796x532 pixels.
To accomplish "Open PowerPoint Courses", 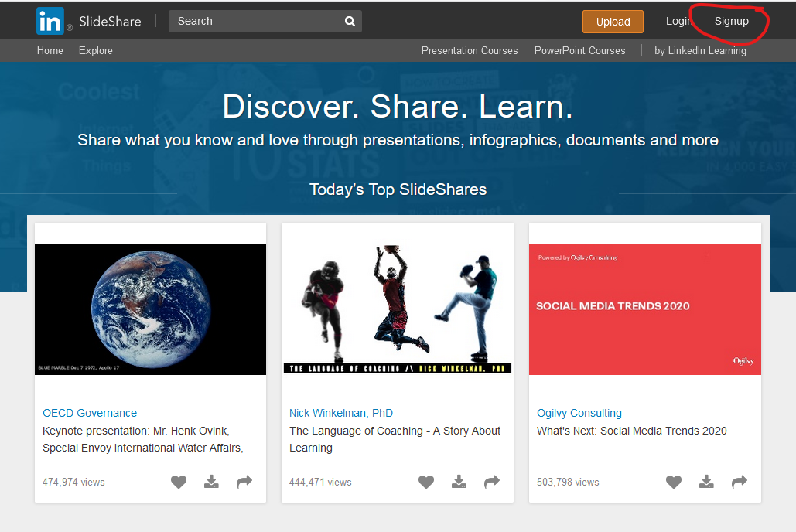I will tap(579, 51).
